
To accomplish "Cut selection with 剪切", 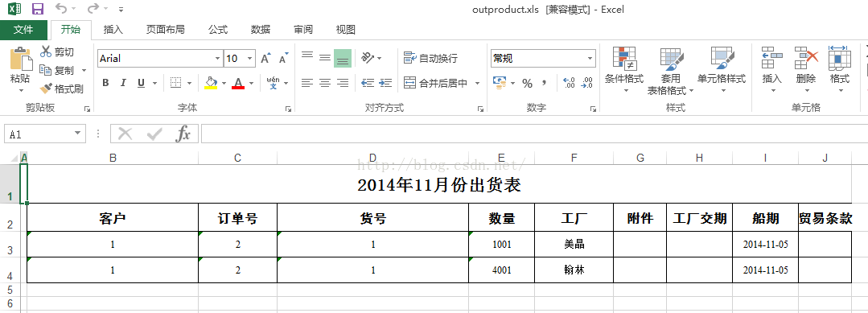I will coord(57,52).
